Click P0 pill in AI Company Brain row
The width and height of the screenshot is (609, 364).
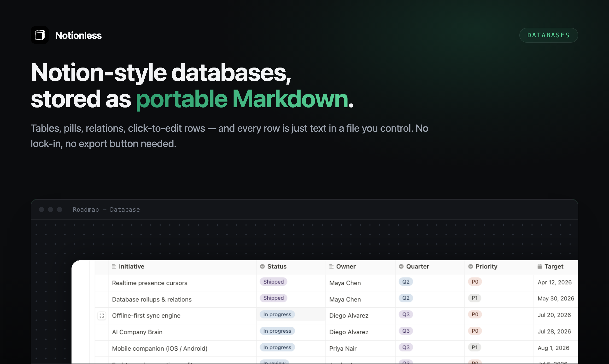point(475,331)
